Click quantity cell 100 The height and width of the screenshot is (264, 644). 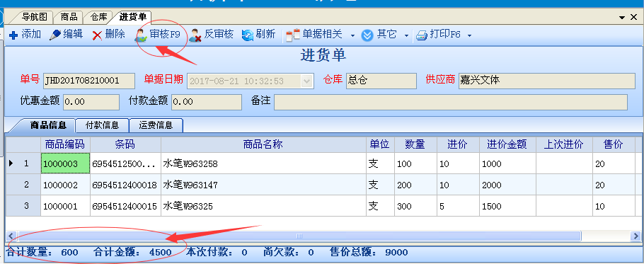[x=415, y=163]
